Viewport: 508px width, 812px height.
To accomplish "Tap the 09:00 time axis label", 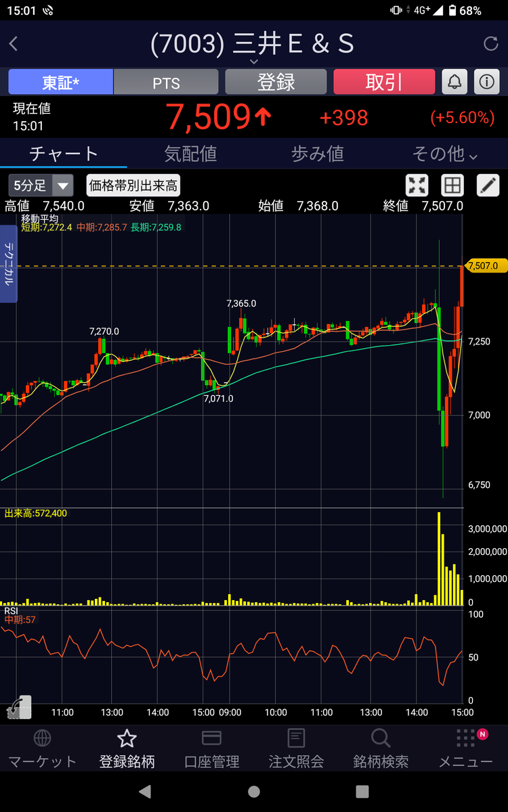I will pos(229,713).
